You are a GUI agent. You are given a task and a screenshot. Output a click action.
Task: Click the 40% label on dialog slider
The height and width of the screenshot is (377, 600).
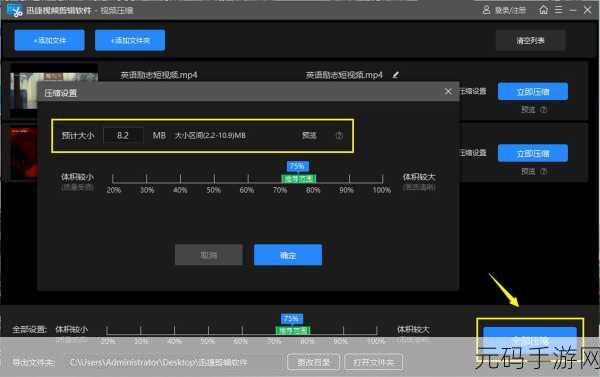point(180,190)
